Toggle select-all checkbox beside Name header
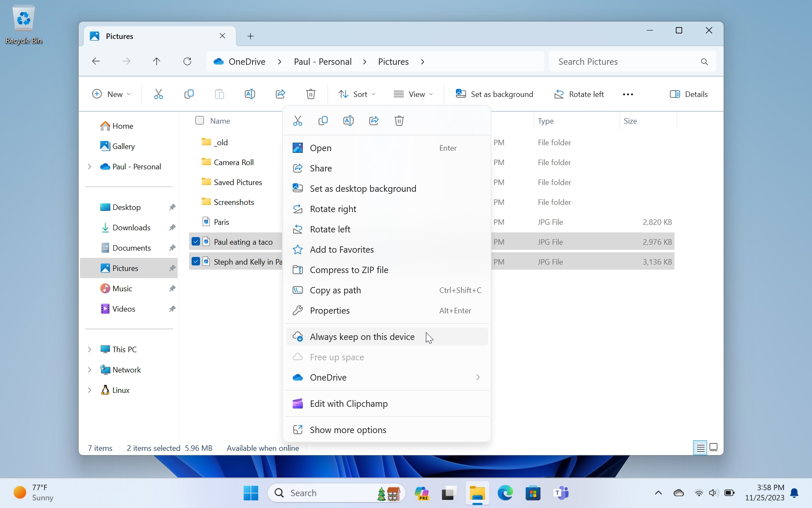The image size is (812, 508). 200,121
